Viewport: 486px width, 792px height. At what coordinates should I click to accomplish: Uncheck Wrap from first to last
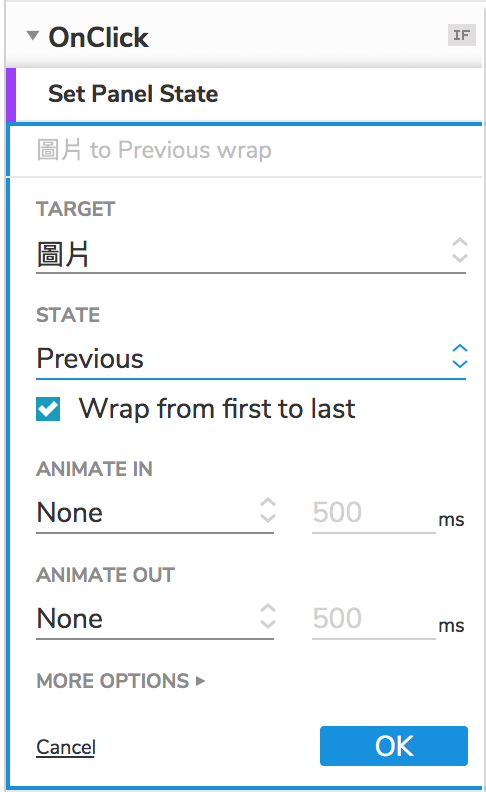(x=48, y=409)
